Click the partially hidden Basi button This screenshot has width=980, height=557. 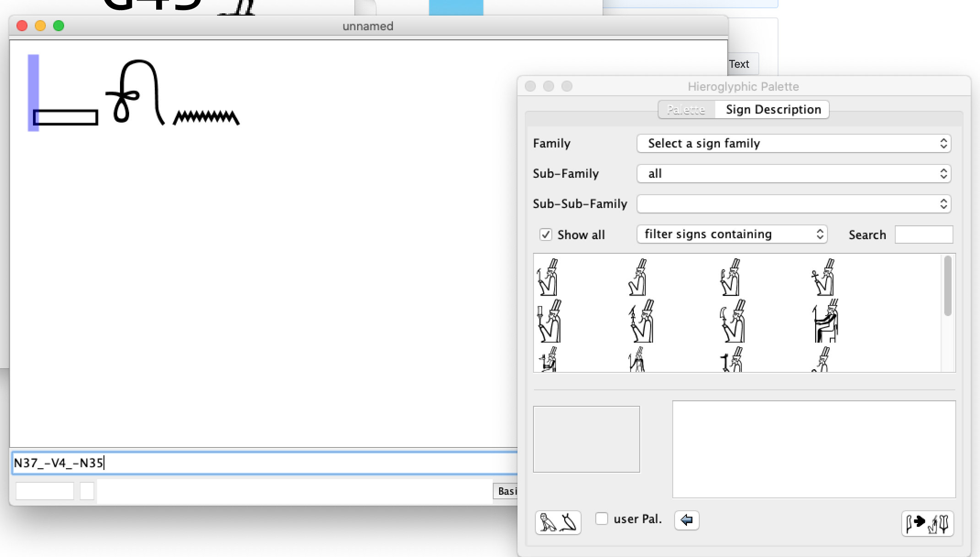[x=506, y=491]
